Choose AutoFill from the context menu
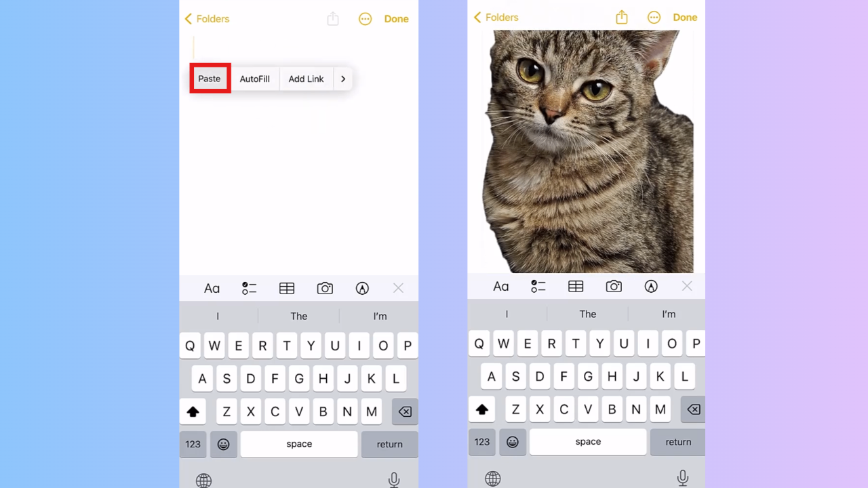 click(x=254, y=79)
